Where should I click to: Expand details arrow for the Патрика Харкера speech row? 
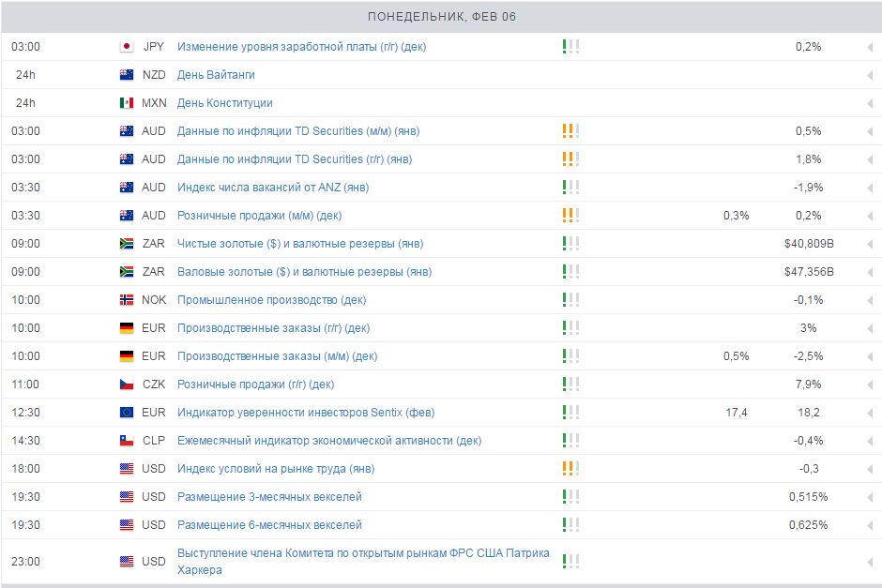(870, 562)
